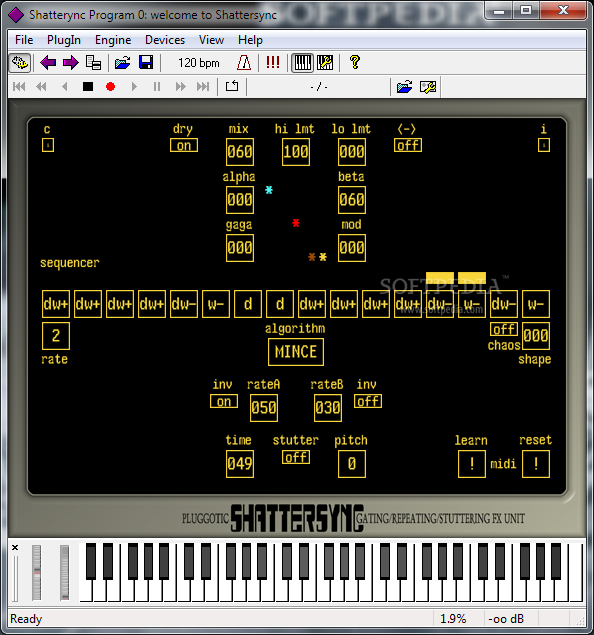Image resolution: width=594 pixels, height=635 pixels.
Task: Toggle the keyboard bar display icon
Action: [x=302, y=63]
